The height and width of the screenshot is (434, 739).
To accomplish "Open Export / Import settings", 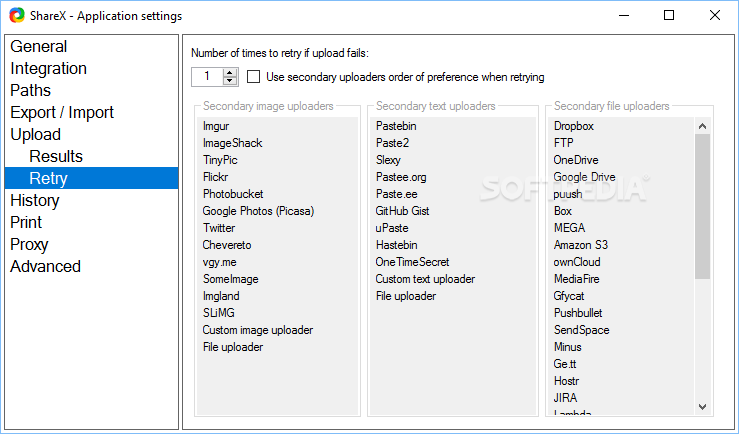I will point(62,112).
